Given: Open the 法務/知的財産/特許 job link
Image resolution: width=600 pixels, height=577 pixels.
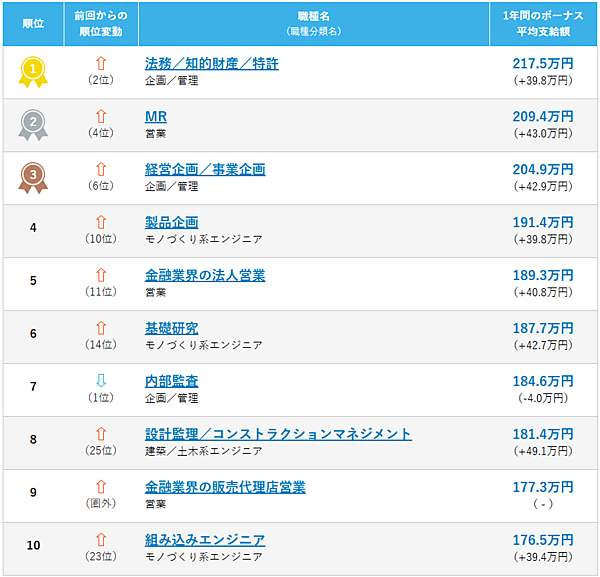Looking at the screenshot, I should 212,64.
